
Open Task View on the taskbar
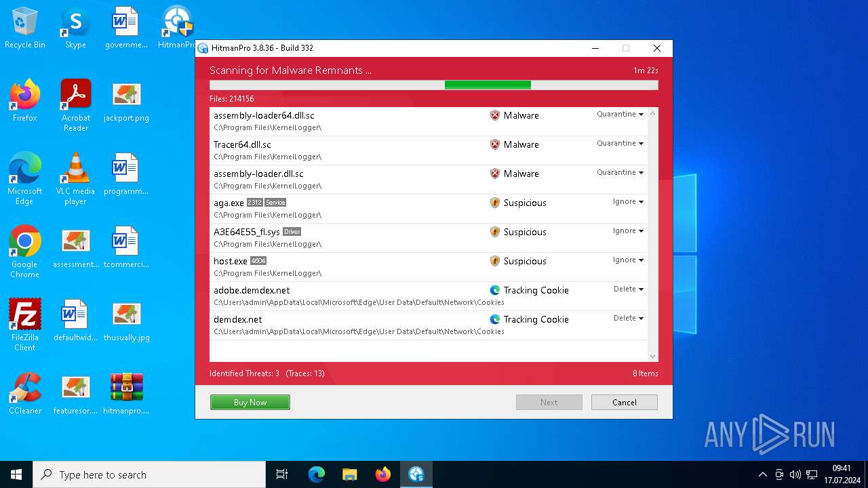coord(282,474)
